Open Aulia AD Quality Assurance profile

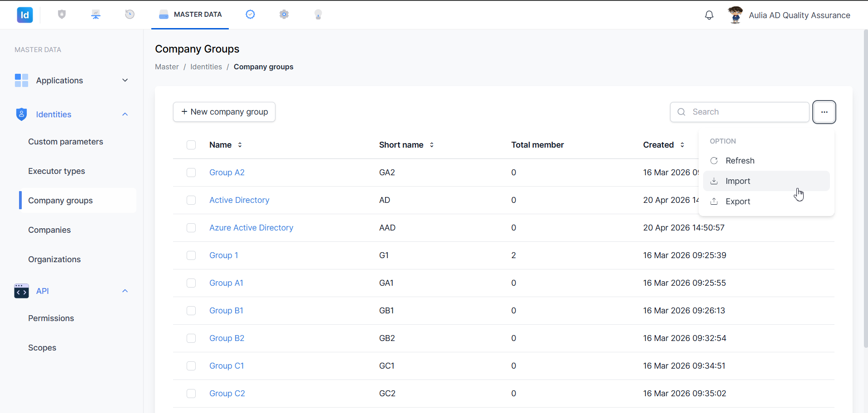pos(799,15)
